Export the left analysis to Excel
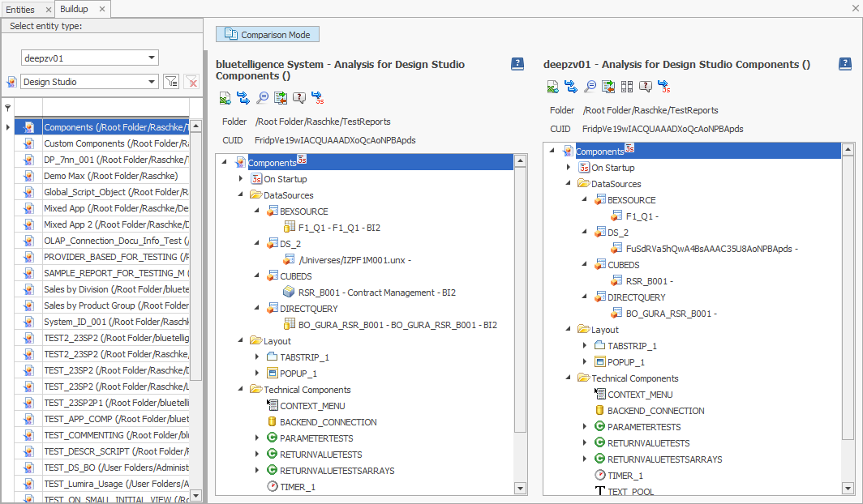 225,97
